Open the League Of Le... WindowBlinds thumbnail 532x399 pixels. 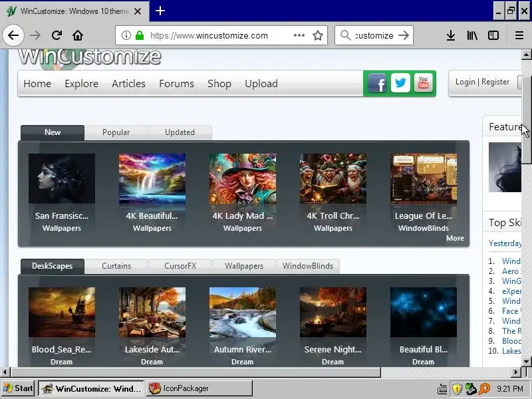pyautogui.click(x=424, y=178)
